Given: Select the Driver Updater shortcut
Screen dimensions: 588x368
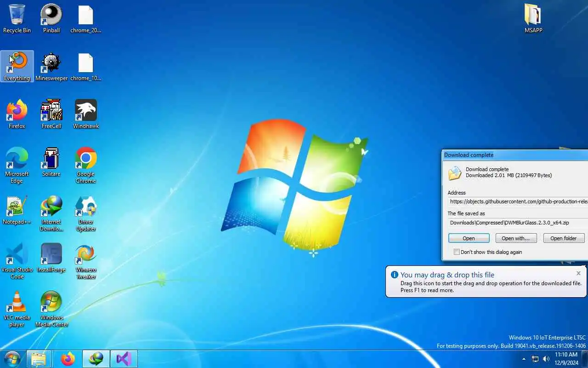Looking at the screenshot, I should point(86,213).
